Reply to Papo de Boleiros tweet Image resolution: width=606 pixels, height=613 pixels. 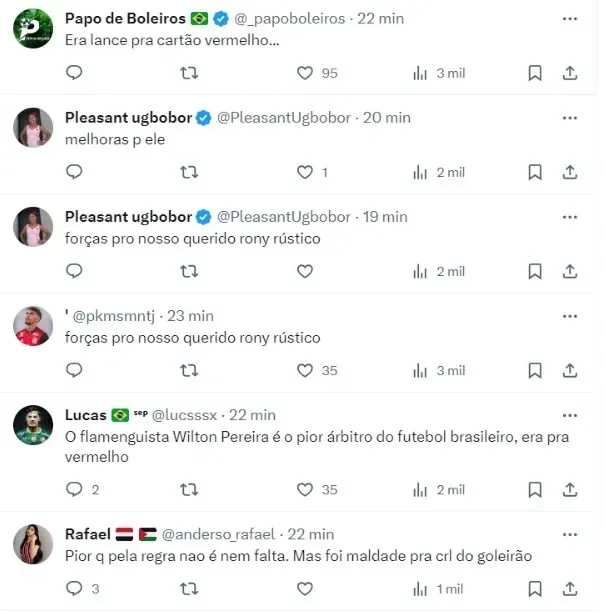point(74,73)
